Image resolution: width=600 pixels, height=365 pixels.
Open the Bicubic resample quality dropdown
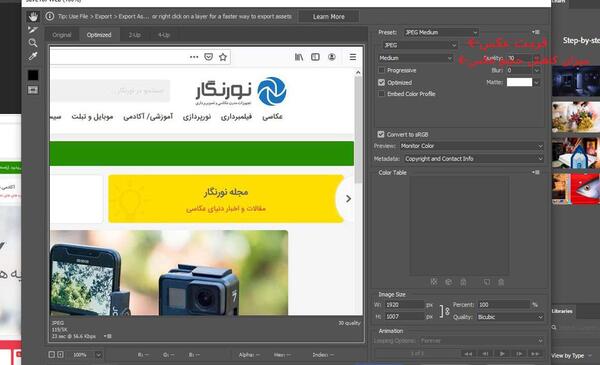click(510, 317)
